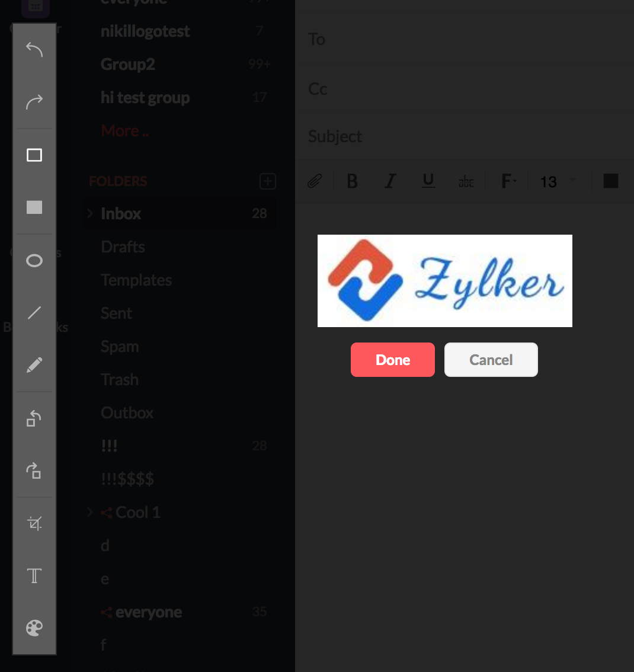Open the color palette tool

click(34, 628)
